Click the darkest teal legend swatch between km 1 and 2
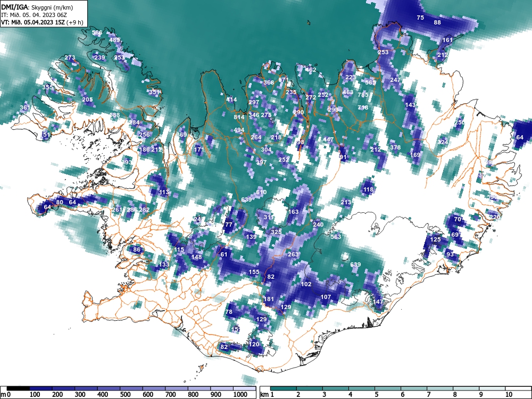The height and width of the screenshot is (399, 532). coord(284,388)
